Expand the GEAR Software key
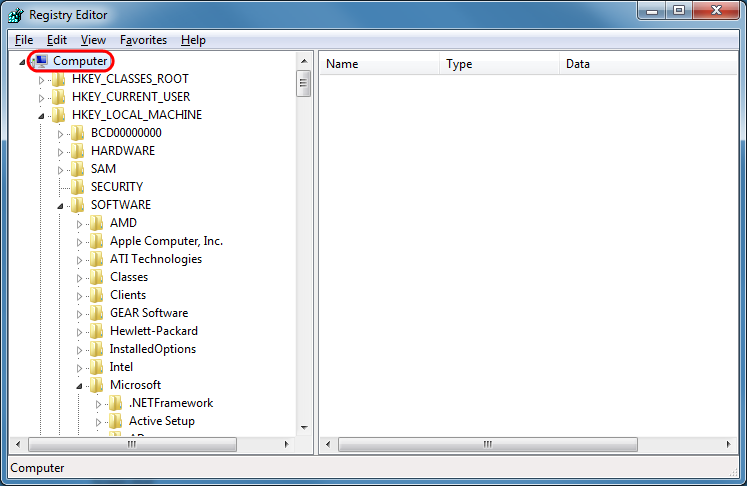This screenshot has width=747, height=486. [80, 314]
